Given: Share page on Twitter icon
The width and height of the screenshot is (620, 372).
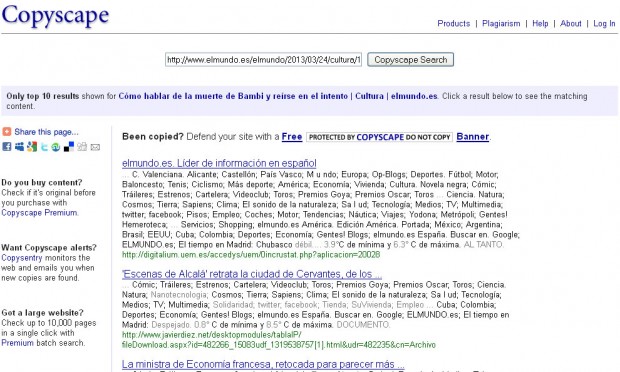Looking at the screenshot, I should (44, 147).
